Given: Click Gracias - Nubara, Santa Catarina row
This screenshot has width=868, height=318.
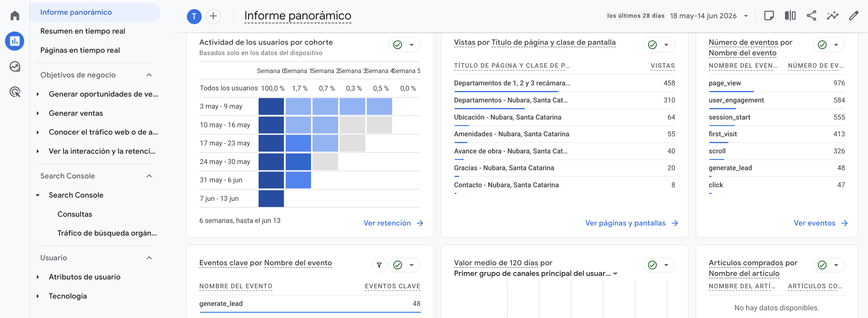Looking at the screenshot, I should point(564,168).
